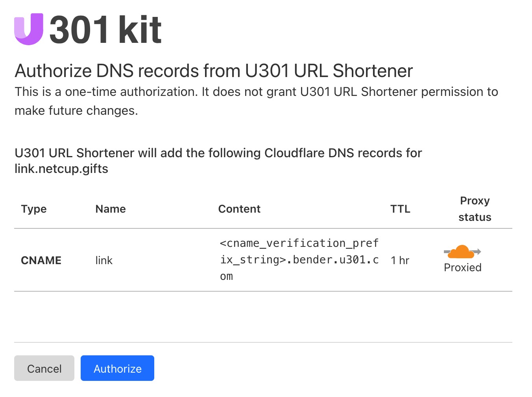This screenshot has height=397, width=532.
Task: Select the "link" record name cell
Action: click(104, 260)
